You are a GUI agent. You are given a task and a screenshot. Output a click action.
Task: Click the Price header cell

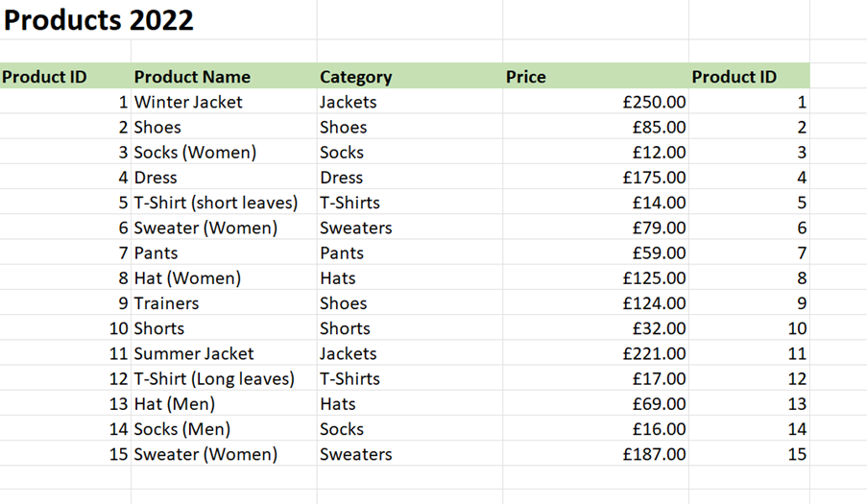tap(595, 76)
